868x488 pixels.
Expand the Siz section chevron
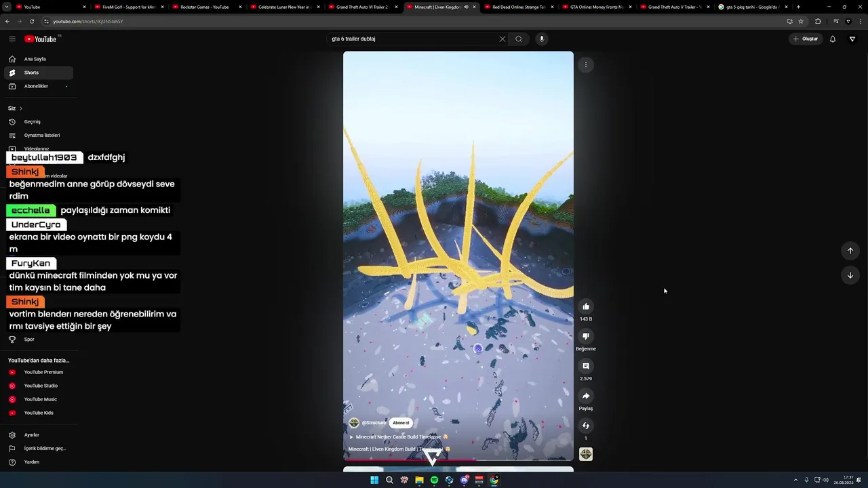coord(20,108)
